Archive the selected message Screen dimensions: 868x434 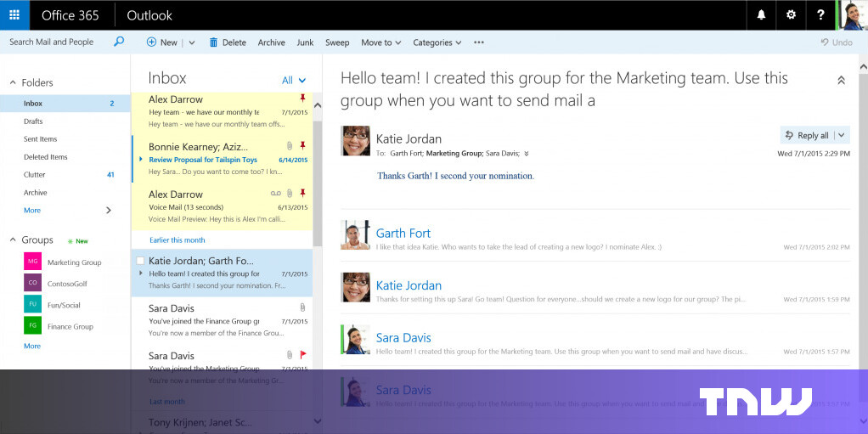pos(271,42)
